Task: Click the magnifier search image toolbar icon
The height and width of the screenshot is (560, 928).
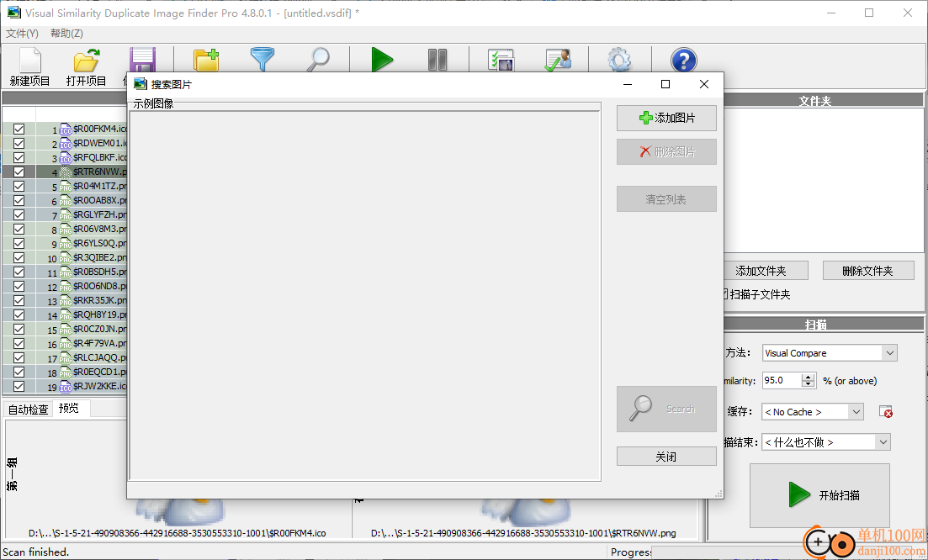Action: coord(318,60)
